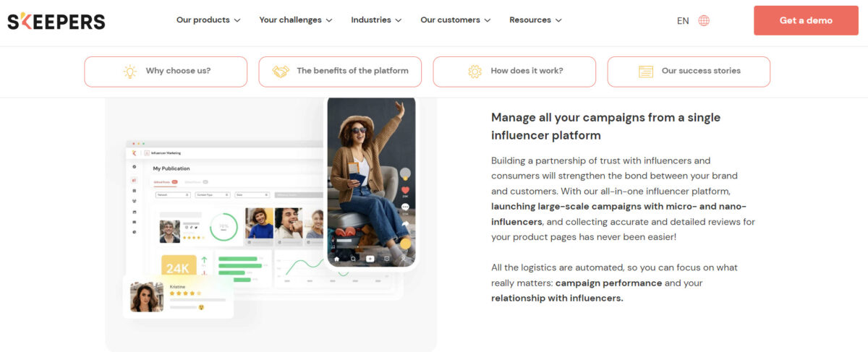The height and width of the screenshot is (352, 868).
Task: Expand the Our customers menu
Action: (x=456, y=20)
